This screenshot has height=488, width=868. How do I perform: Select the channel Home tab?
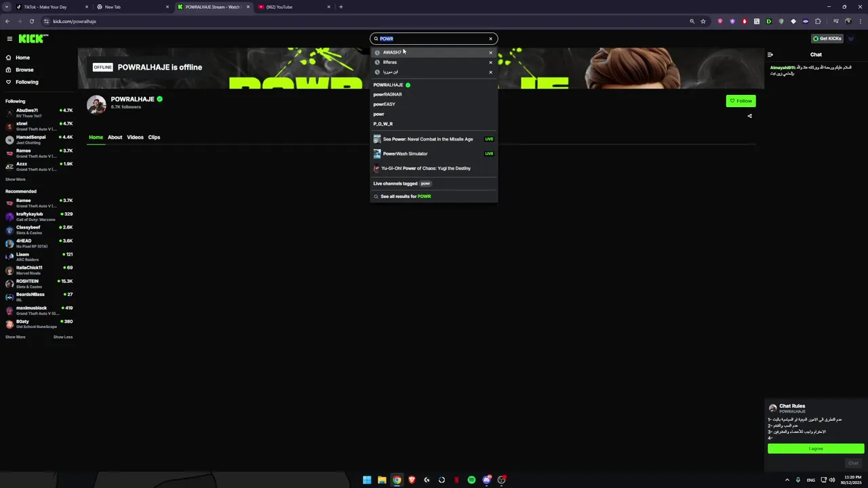[96, 138]
